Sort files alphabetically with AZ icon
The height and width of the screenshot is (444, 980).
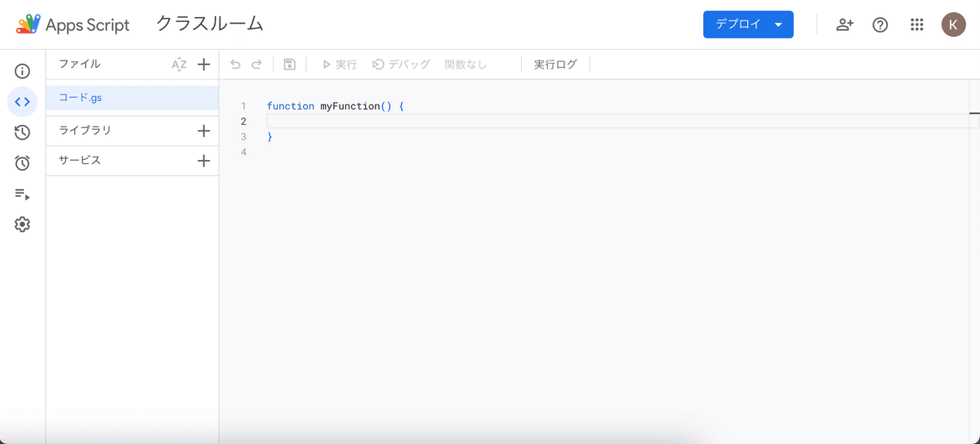(x=180, y=64)
